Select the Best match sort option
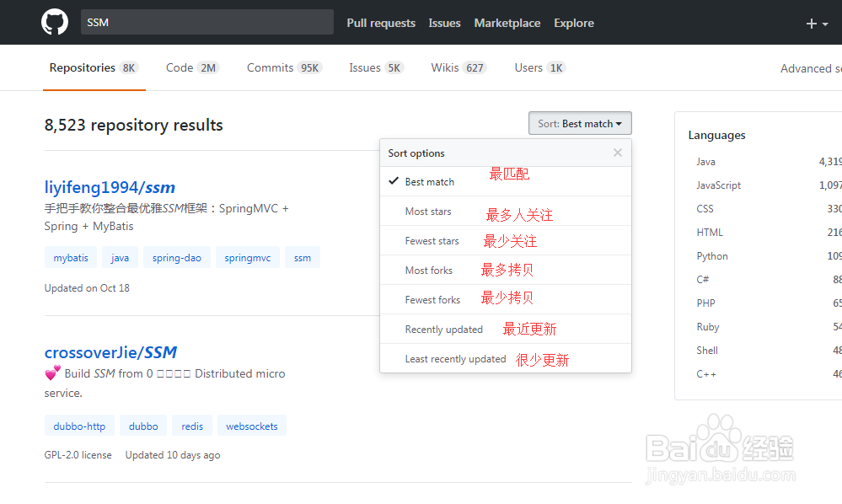The height and width of the screenshot is (504, 842). point(429,182)
